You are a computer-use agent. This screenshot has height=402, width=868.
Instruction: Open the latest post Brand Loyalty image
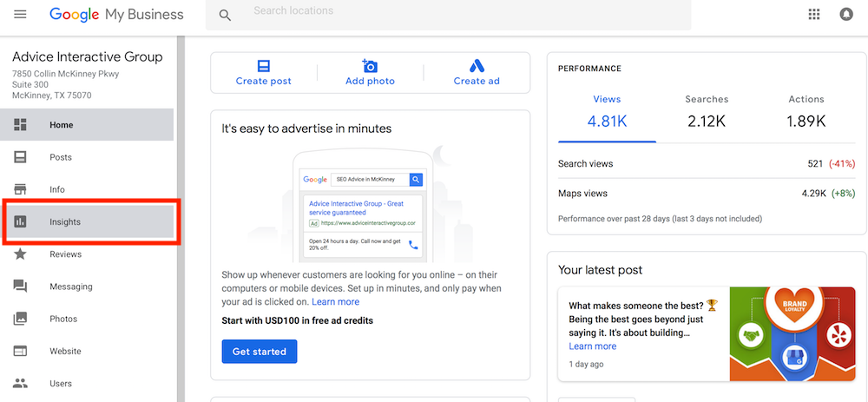point(792,334)
